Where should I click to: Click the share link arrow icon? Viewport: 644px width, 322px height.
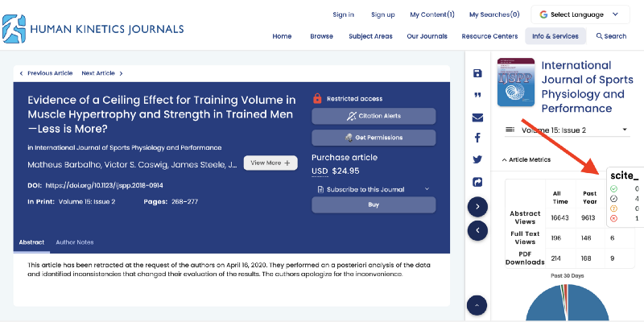click(x=477, y=182)
